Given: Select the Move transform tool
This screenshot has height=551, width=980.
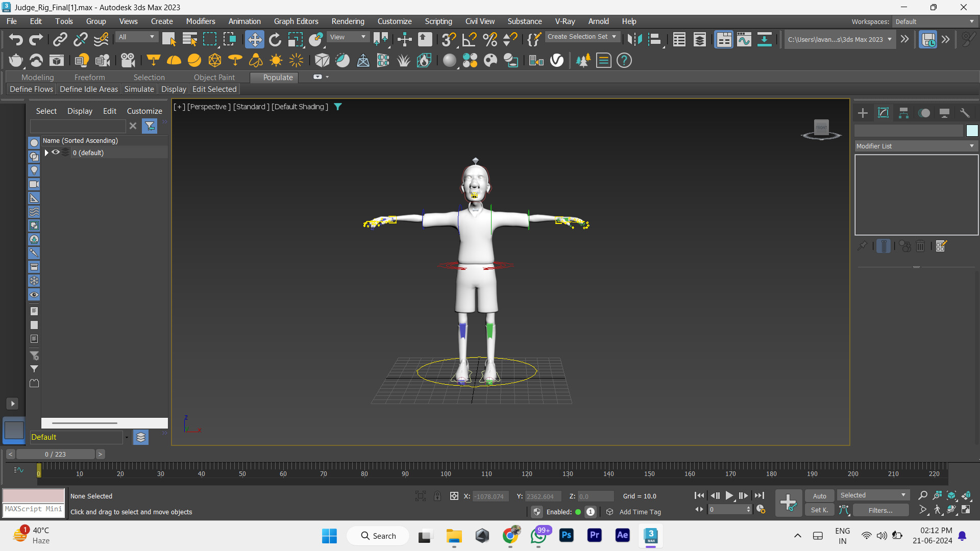Looking at the screenshot, I should [254, 39].
